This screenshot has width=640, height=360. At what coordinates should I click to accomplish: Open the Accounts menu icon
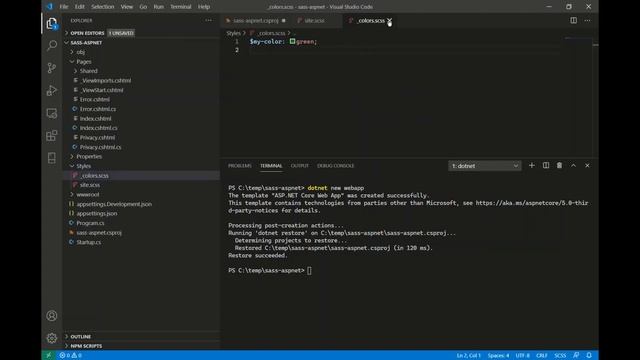click(52, 316)
